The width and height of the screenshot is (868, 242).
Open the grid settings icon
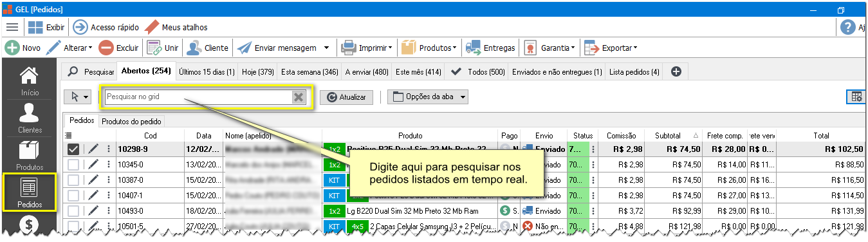(x=856, y=97)
